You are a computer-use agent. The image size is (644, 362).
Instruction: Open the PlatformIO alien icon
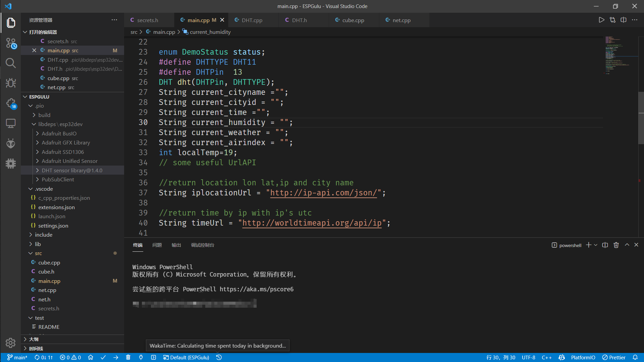click(11, 144)
